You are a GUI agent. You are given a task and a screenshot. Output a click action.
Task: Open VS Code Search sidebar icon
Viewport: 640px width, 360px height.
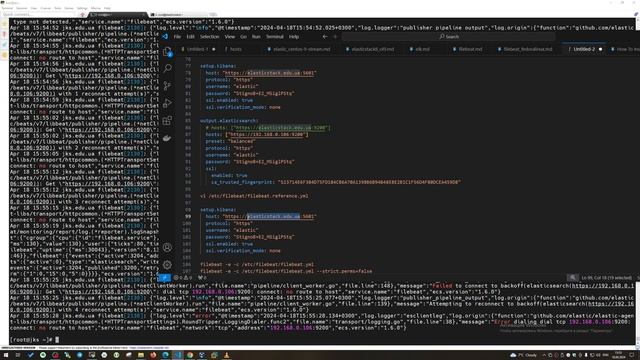click(167, 69)
